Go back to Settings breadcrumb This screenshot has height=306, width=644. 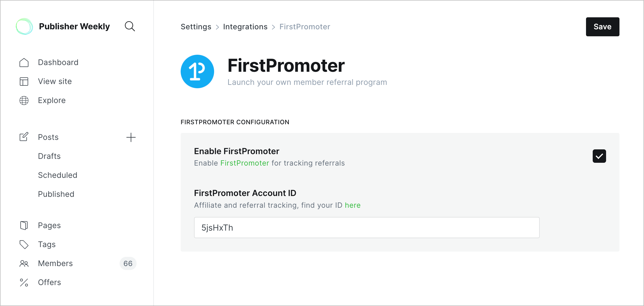coord(196,27)
